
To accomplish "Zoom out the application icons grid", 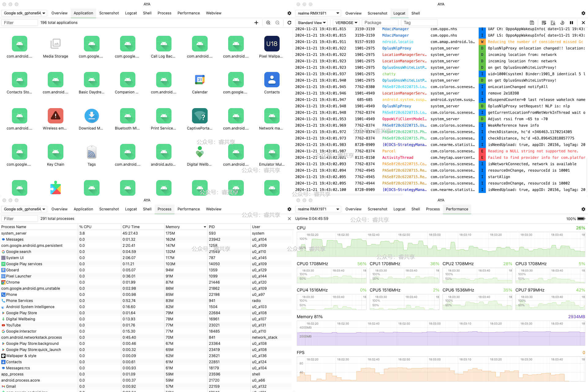I will (277, 23).
